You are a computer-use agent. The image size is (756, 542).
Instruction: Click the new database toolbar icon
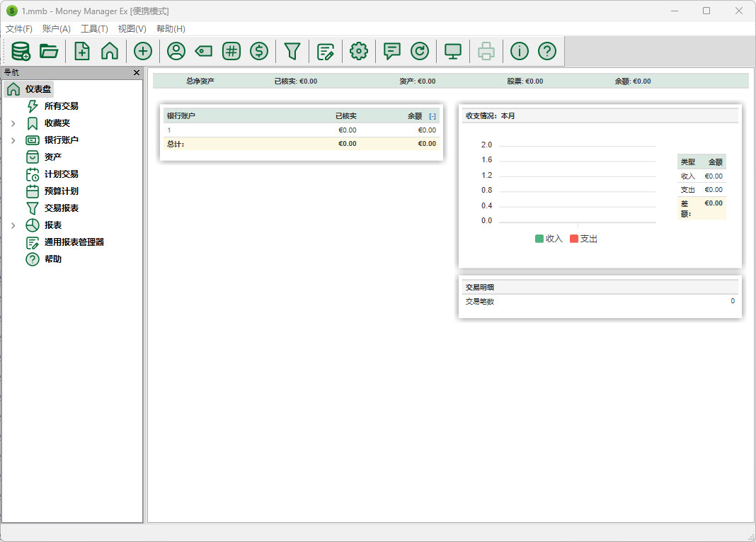[x=21, y=51]
